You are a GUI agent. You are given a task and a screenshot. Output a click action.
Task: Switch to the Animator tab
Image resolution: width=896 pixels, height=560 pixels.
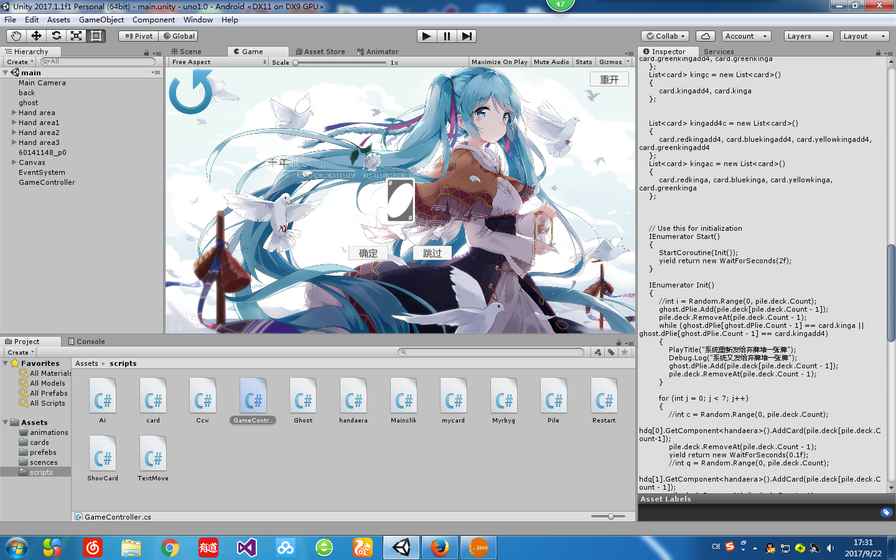click(378, 51)
